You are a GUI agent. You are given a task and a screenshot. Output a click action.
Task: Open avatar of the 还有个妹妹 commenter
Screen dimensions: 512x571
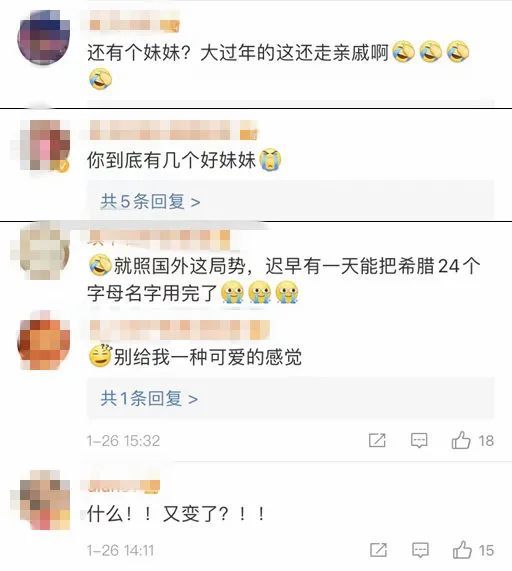pyautogui.click(x=44, y=38)
